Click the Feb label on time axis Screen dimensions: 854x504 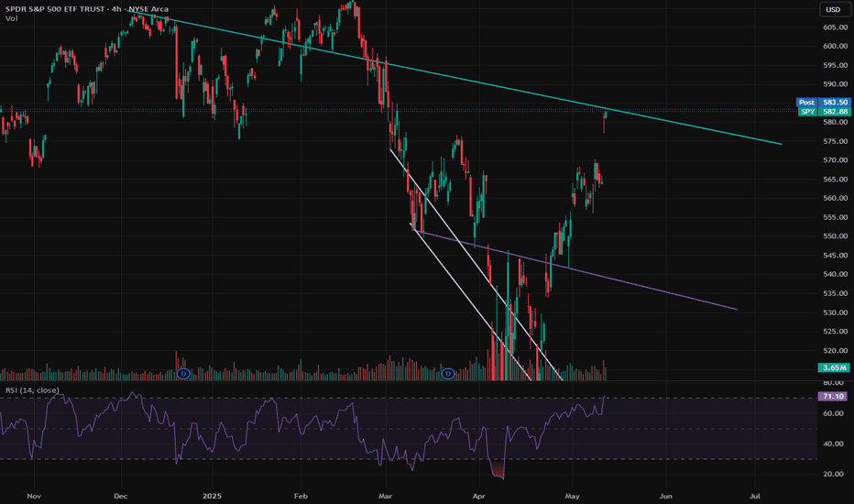tap(301, 496)
